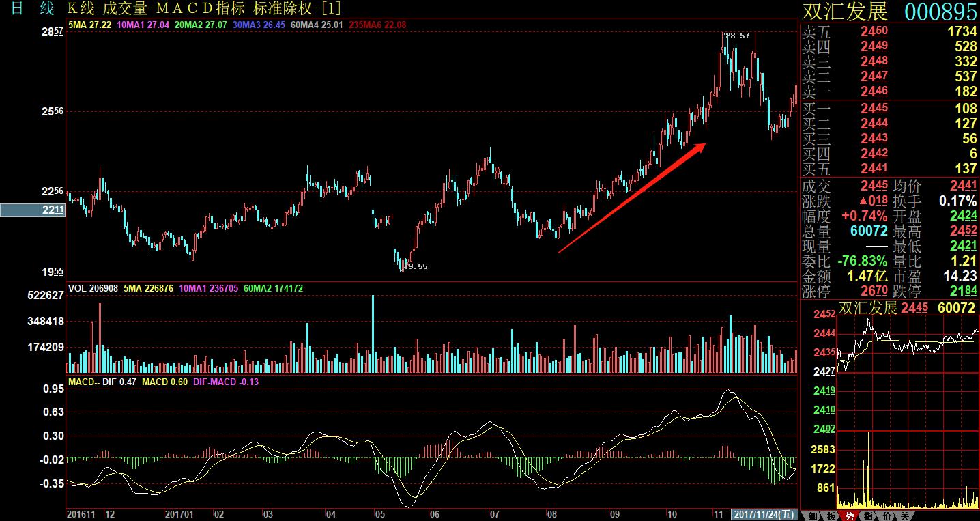This screenshot has width=980, height=521.
Task: Click the MACD 0.60 indicator value
Action: point(164,382)
